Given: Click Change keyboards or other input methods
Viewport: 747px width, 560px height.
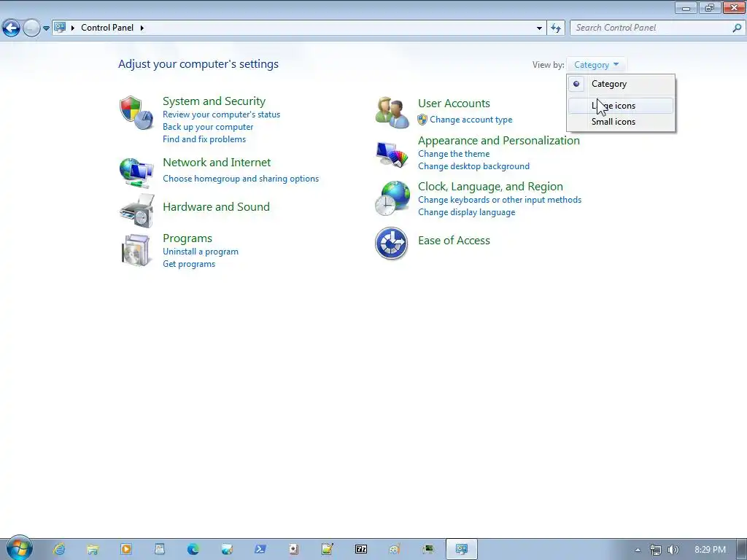Looking at the screenshot, I should pyautogui.click(x=499, y=200).
